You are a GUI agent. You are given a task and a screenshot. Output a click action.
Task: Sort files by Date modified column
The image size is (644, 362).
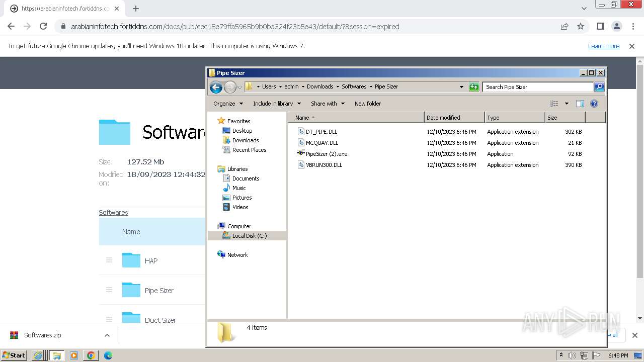[454, 118]
